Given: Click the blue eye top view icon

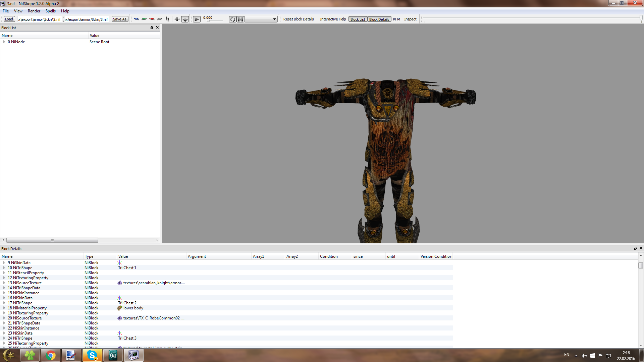Looking at the screenshot, I should coord(137,19).
